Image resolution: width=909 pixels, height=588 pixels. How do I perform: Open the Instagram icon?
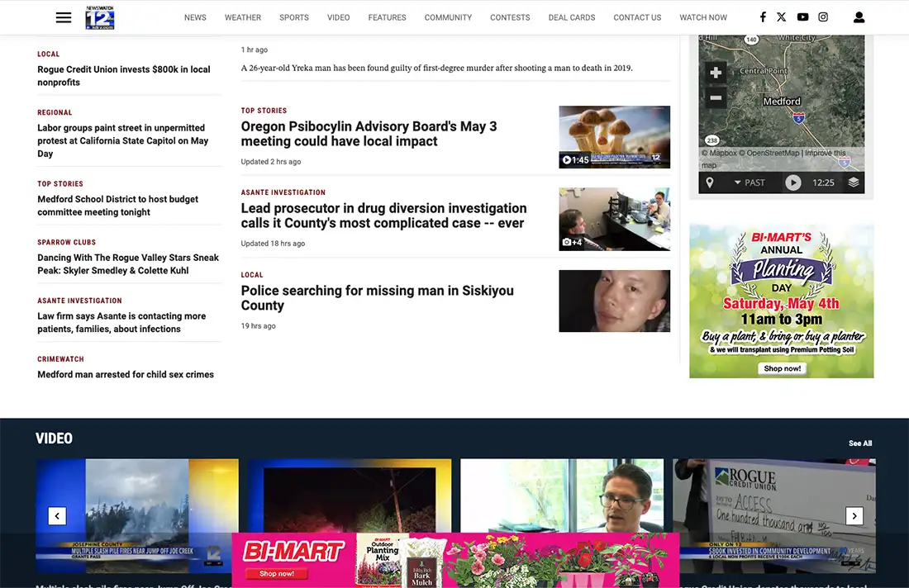tap(823, 17)
